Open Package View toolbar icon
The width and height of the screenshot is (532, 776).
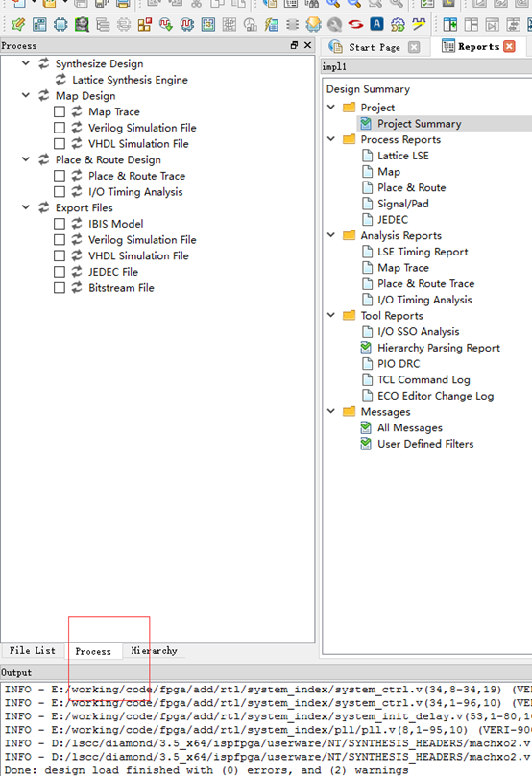(x=39, y=24)
